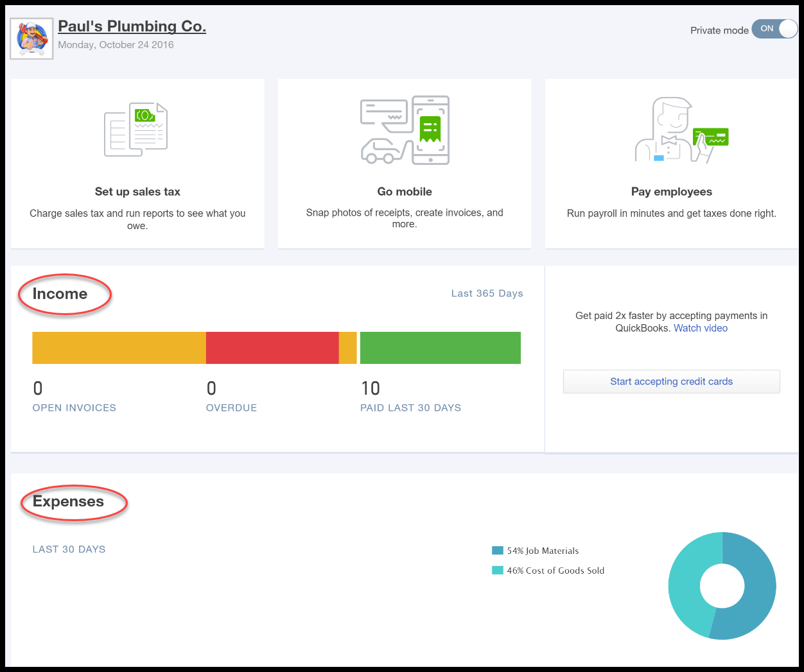Select the OPEN INVOICES label
Viewport: 804px width, 672px height.
tap(74, 408)
